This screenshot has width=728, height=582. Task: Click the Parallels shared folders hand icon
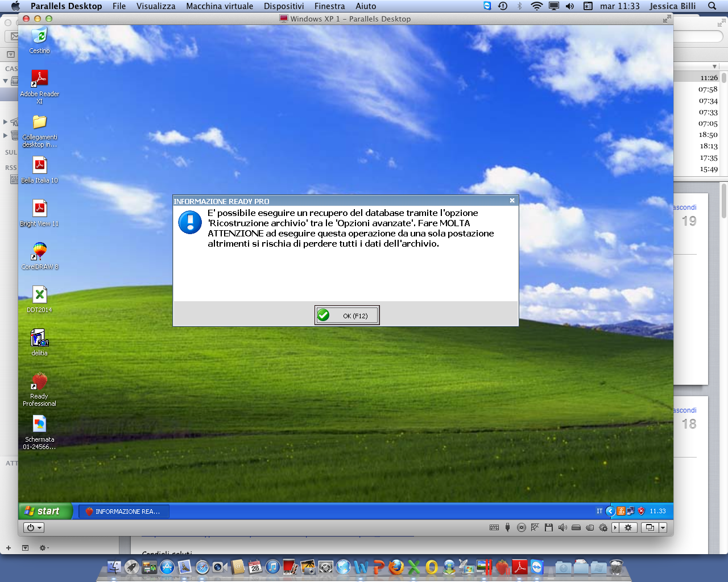[x=590, y=527]
